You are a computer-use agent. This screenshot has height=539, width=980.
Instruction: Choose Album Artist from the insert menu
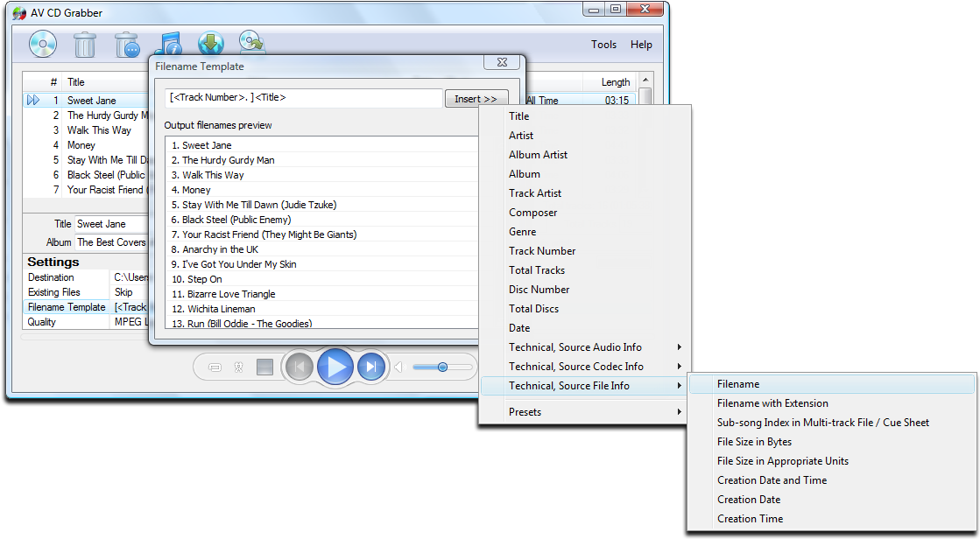tap(538, 155)
